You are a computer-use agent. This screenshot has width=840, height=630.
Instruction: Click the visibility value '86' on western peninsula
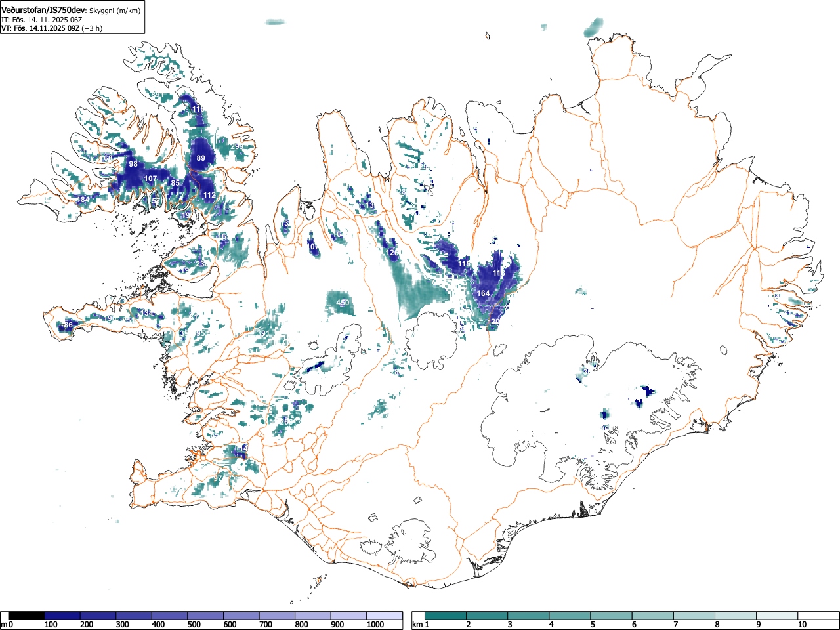[68, 325]
